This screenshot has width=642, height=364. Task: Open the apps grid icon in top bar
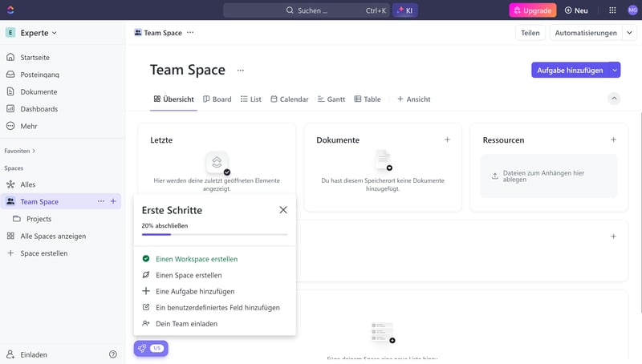click(612, 10)
